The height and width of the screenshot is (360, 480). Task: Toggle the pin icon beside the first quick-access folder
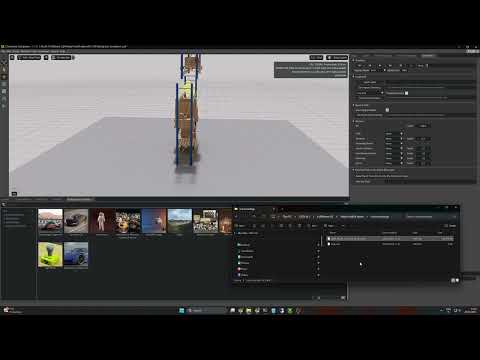click(318, 245)
